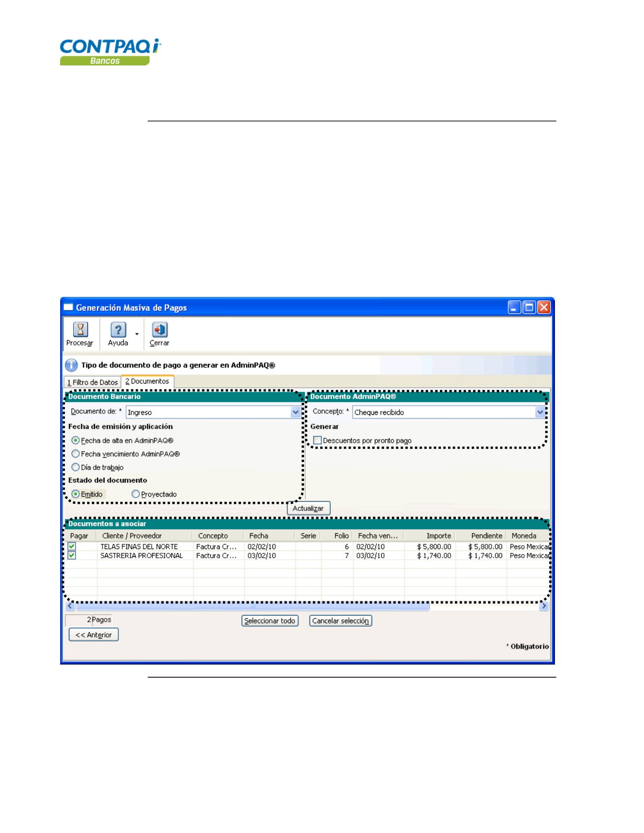Image resolution: width=644 pixels, height=833 pixels.
Task: Click the window title bar icon
Action: tap(68, 308)
